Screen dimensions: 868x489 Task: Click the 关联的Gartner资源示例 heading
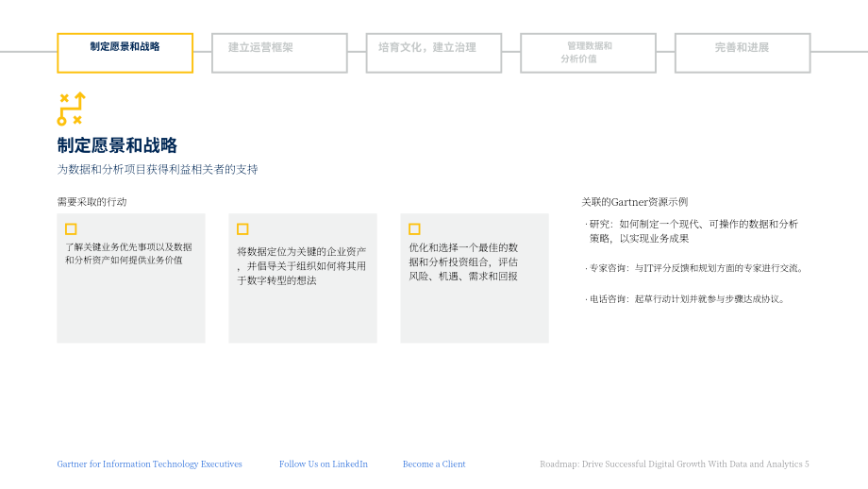click(x=634, y=202)
